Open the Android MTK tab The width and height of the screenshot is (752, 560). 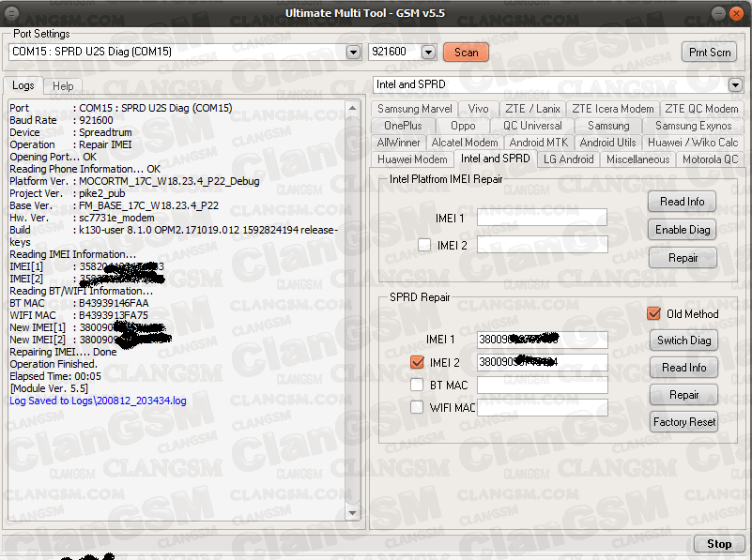tap(538, 143)
